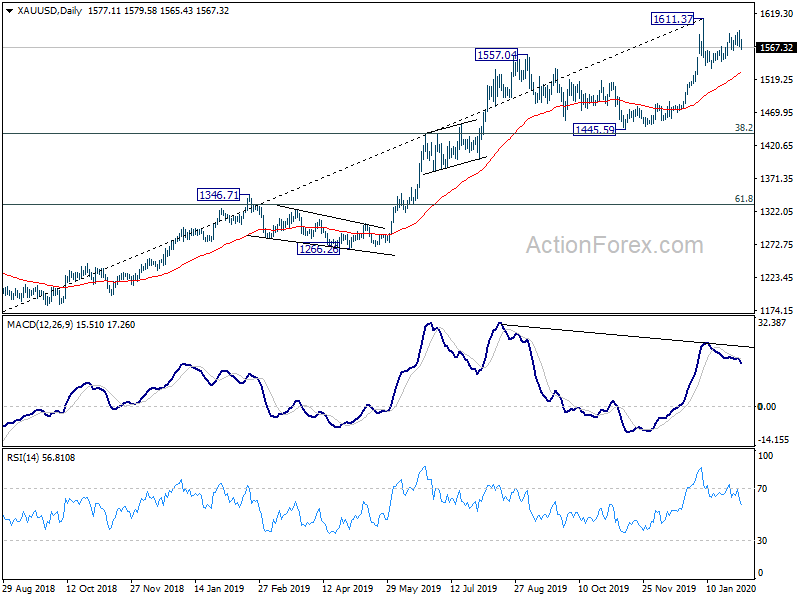The width and height of the screenshot is (800, 600).
Task: Click the 1272.75 price axis value
Action: point(777,245)
